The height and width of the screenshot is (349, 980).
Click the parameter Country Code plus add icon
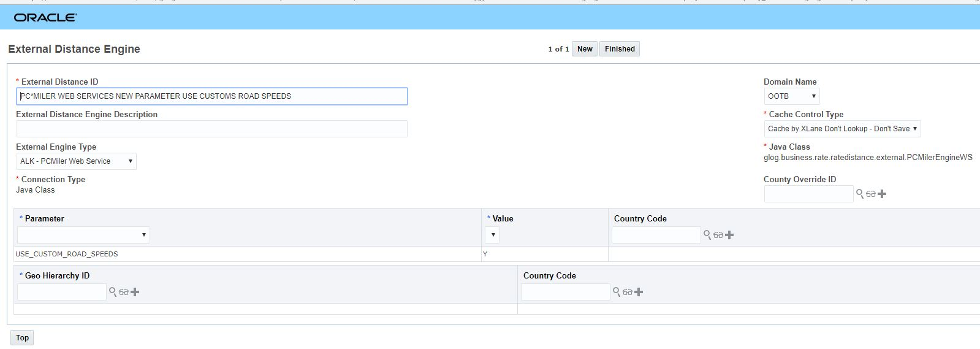(729, 235)
